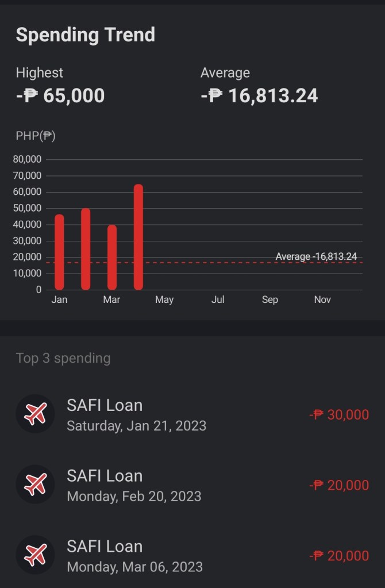Image resolution: width=385 pixels, height=588 pixels.
Task: Open the SAFI Loan entry dated Feb 20, 2023
Action: (x=134, y=485)
